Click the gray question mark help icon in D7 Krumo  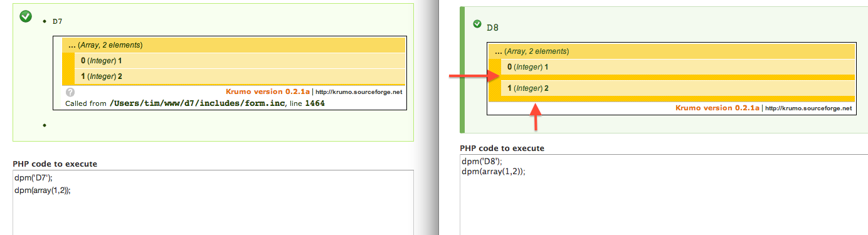point(70,92)
